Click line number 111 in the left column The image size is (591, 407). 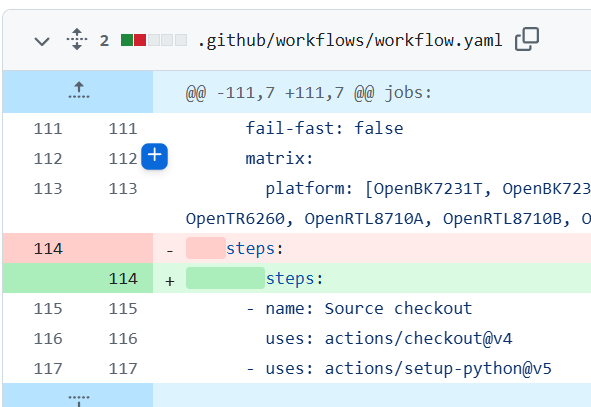pyautogui.click(x=48, y=129)
